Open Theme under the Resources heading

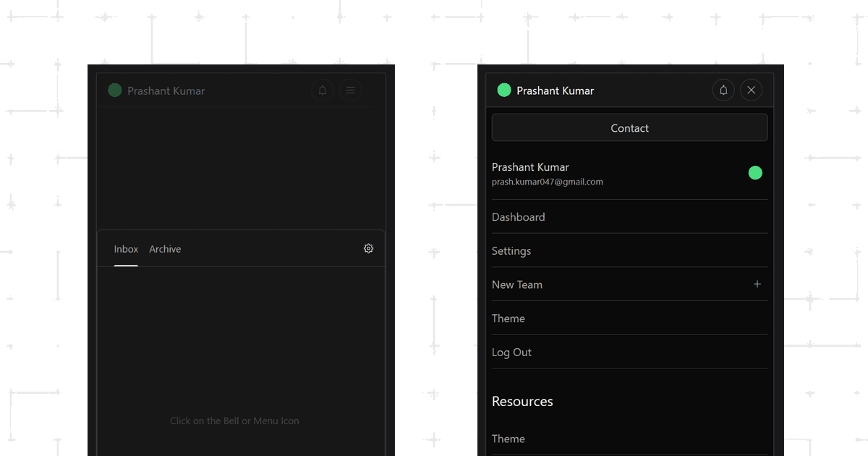tap(509, 439)
